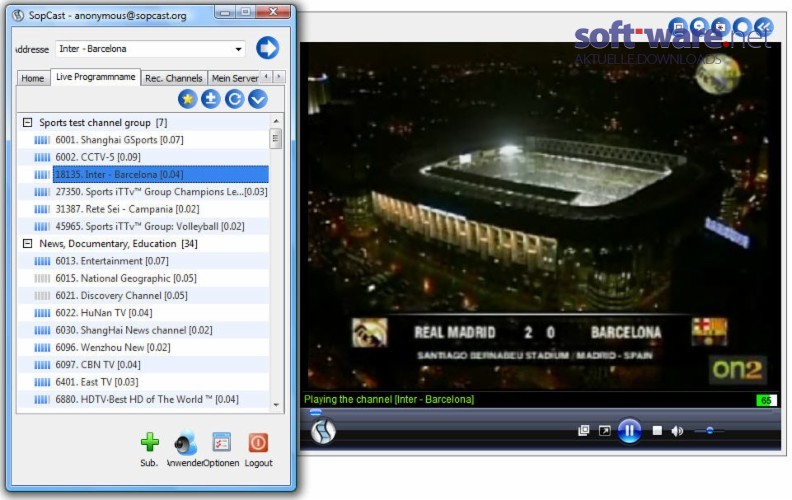The image size is (792, 500).
Task: Click the SopCast title bar icon
Action: [18, 15]
